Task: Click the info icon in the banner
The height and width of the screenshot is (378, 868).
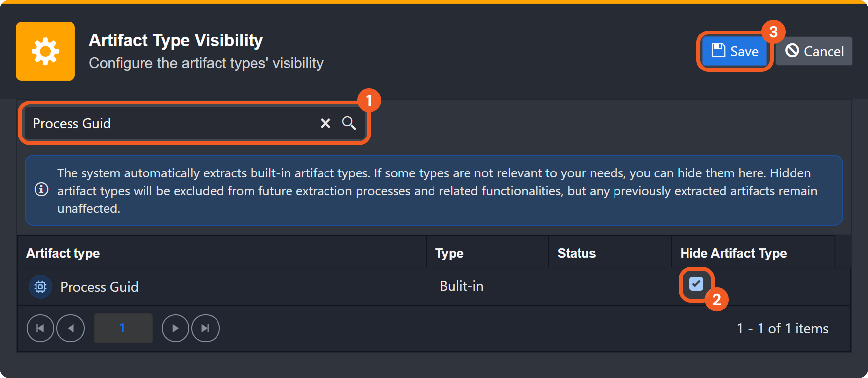Action: tap(41, 190)
